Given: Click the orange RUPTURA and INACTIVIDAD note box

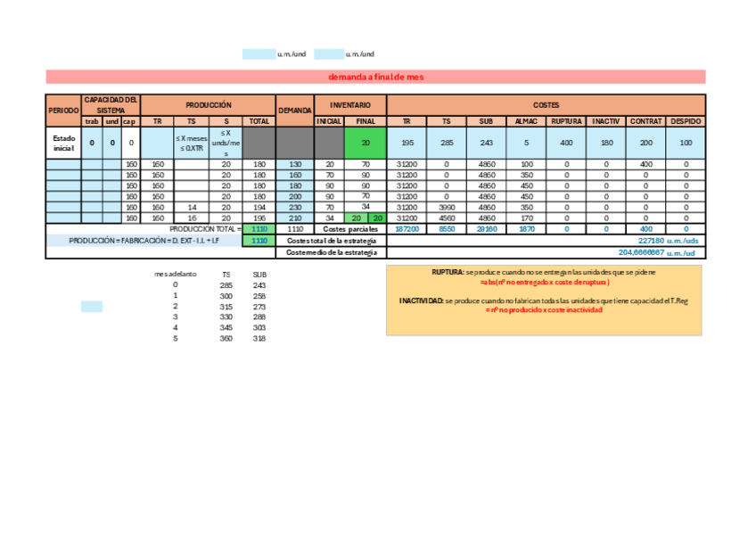Looking at the screenshot, I should click(x=544, y=300).
